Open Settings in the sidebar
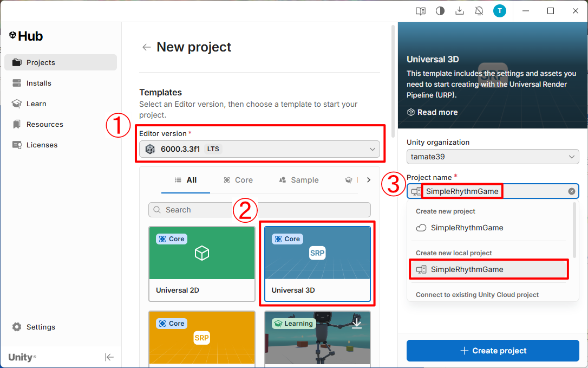 click(x=41, y=327)
